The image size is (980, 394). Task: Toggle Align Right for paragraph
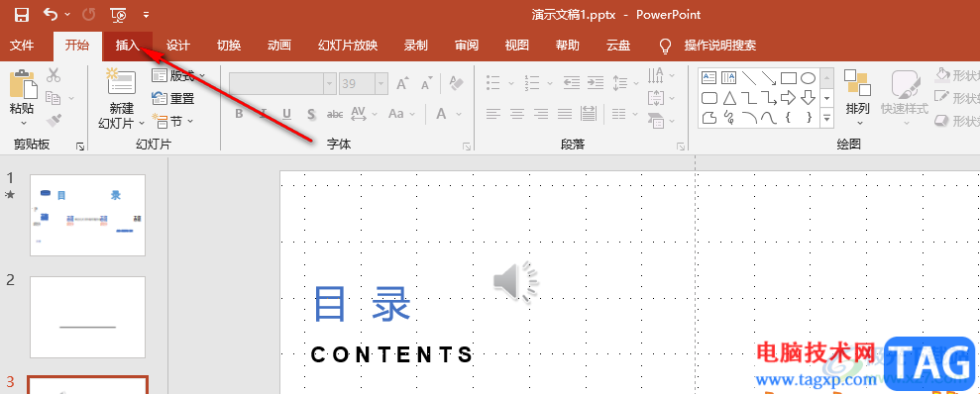(541, 114)
